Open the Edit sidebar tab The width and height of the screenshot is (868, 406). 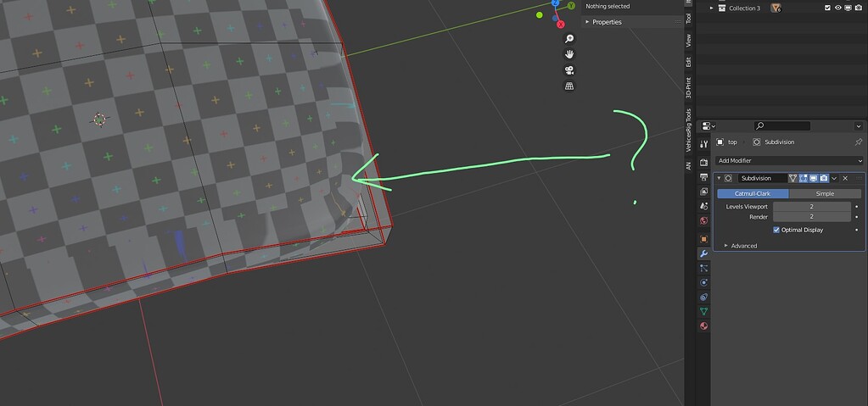tap(689, 62)
